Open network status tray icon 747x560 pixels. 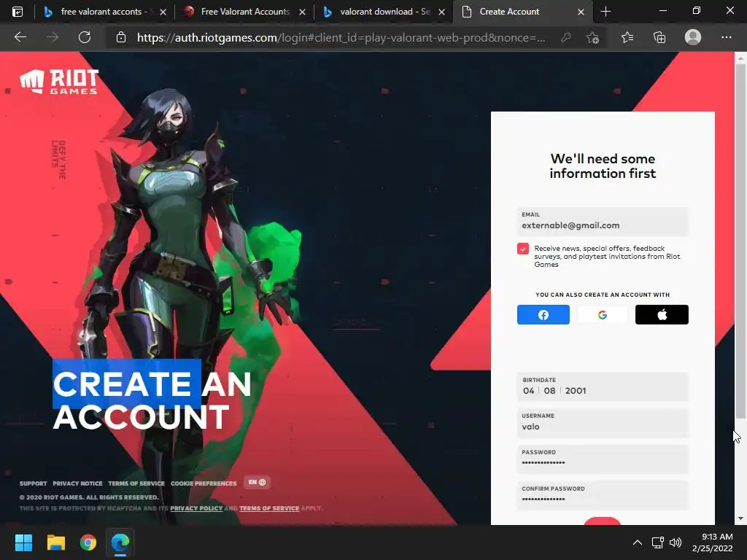[x=658, y=542]
